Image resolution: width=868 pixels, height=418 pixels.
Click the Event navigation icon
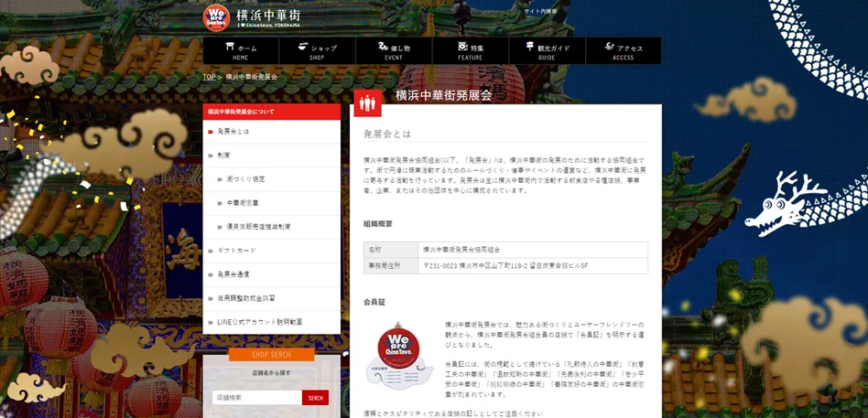[383, 47]
